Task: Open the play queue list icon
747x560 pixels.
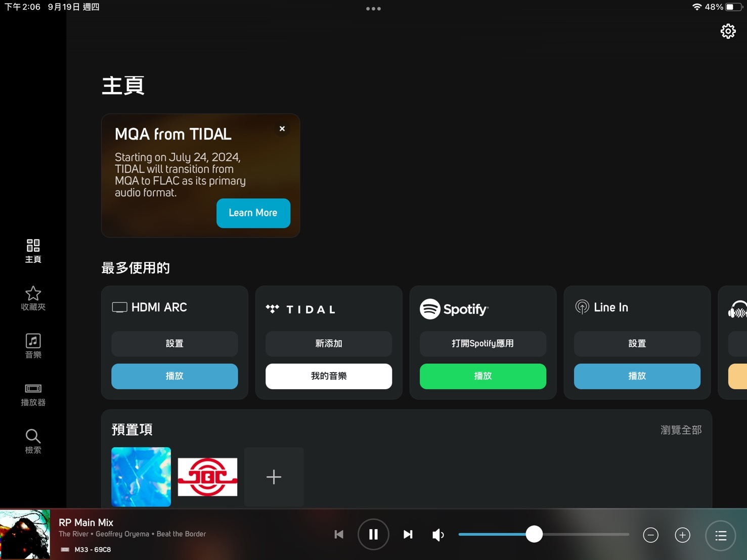Action: click(721, 536)
